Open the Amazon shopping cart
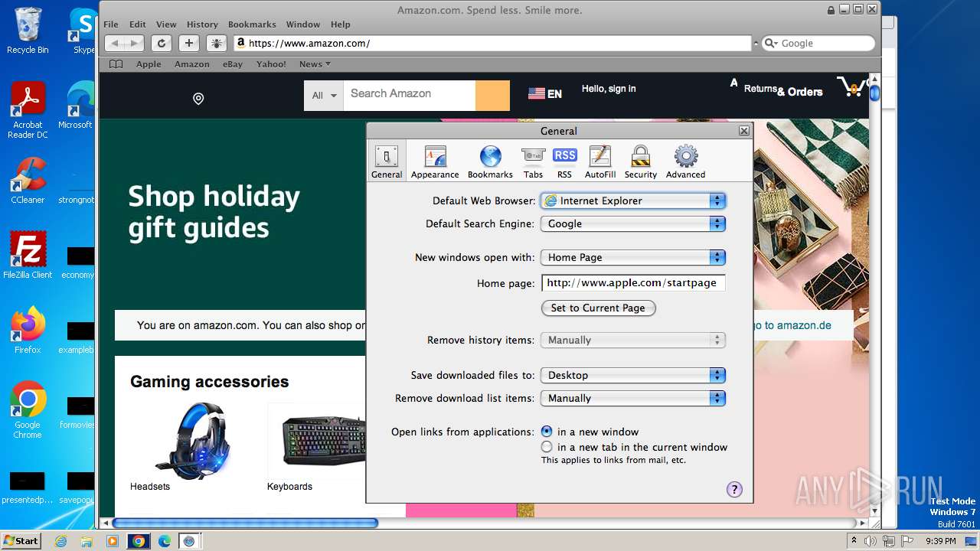The width and height of the screenshot is (980, 551). point(851,86)
